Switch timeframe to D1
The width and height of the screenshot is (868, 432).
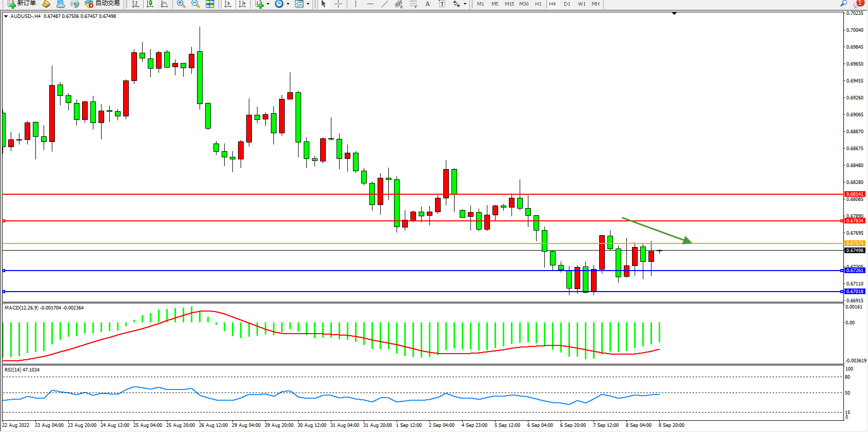(567, 4)
